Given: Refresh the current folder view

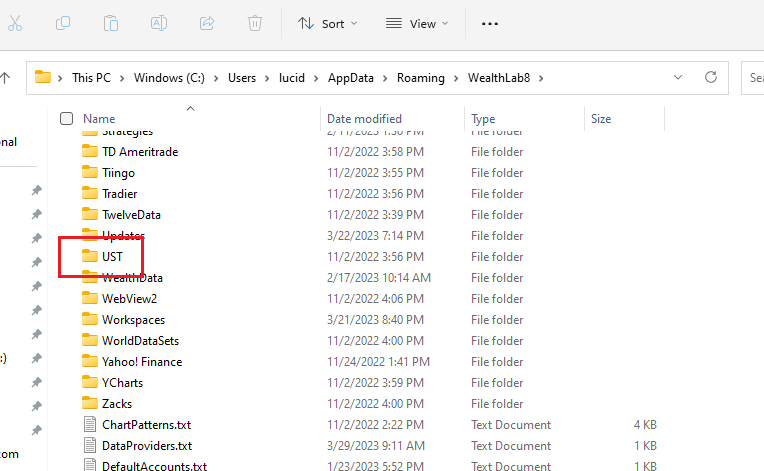Looking at the screenshot, I should click(x=711, y=77).
